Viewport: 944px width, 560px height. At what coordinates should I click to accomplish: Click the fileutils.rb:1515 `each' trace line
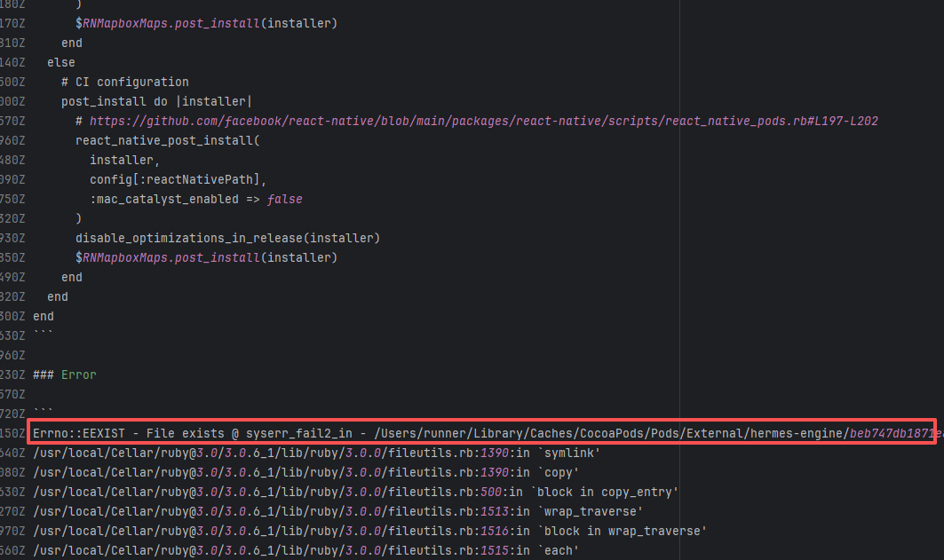(305, 550)
